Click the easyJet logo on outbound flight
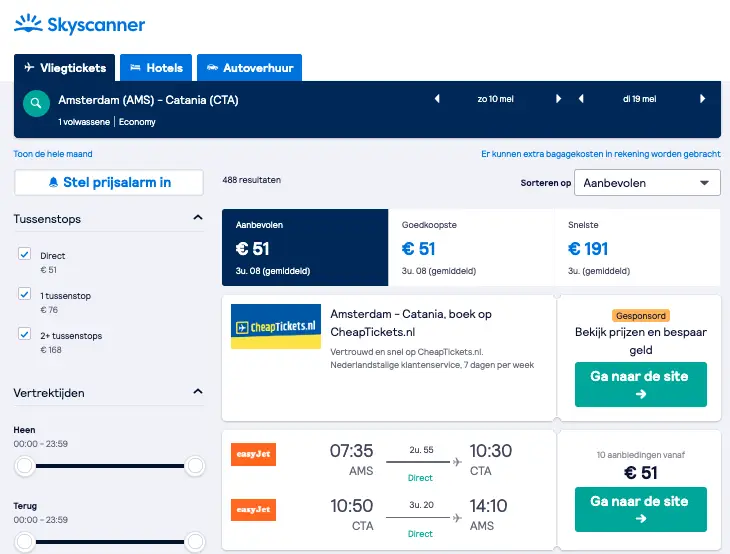The height and width of the screenshot is (554, 730). pyautogui.click(x=253, y=454)
